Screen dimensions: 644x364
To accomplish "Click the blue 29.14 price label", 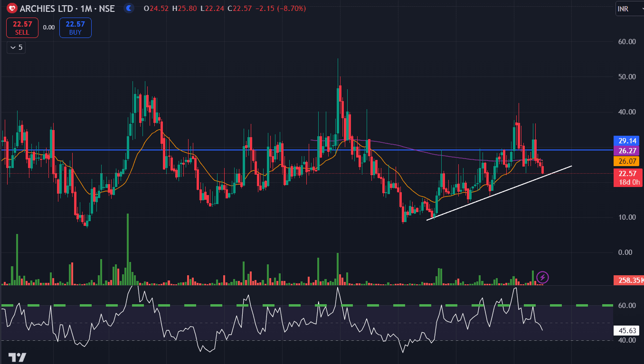I will pos(626,141).
